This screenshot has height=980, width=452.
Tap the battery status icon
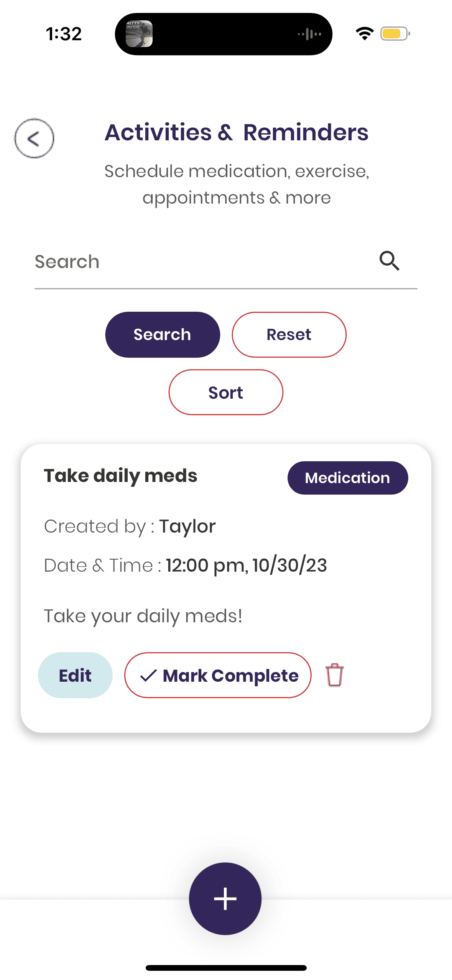coord(395,34)
